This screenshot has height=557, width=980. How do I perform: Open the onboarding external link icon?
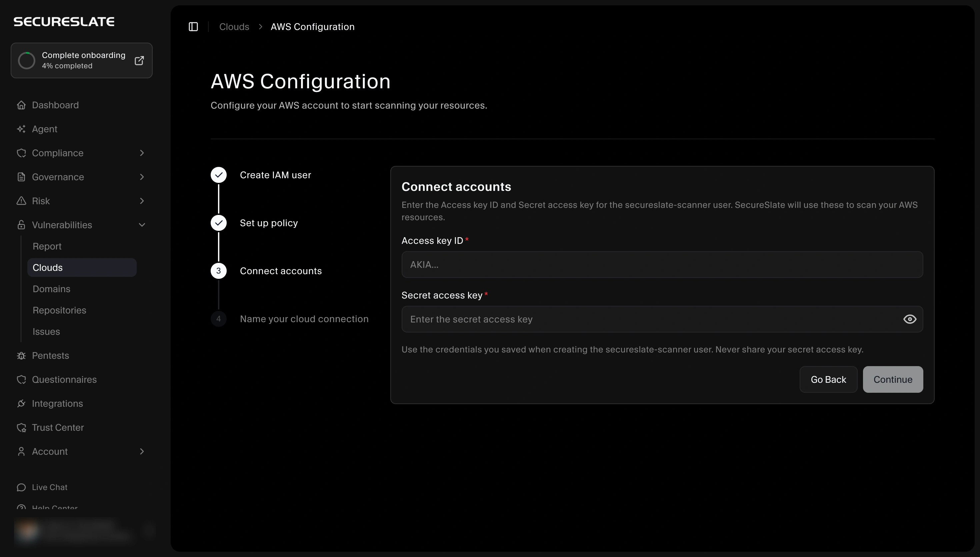click(139, 60)
